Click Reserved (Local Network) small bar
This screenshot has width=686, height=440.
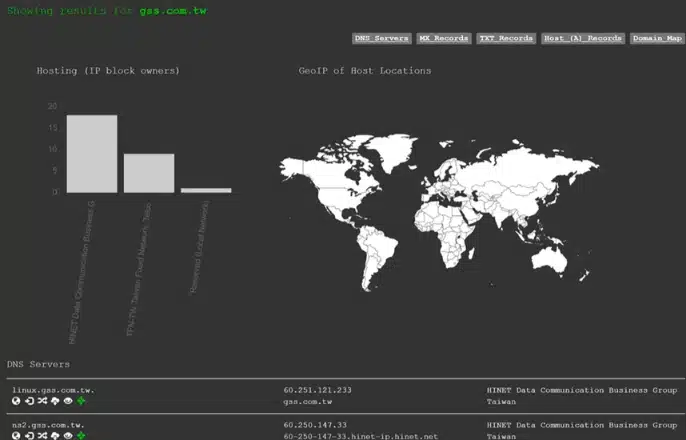pyautogui.click(x=206, y=190)
